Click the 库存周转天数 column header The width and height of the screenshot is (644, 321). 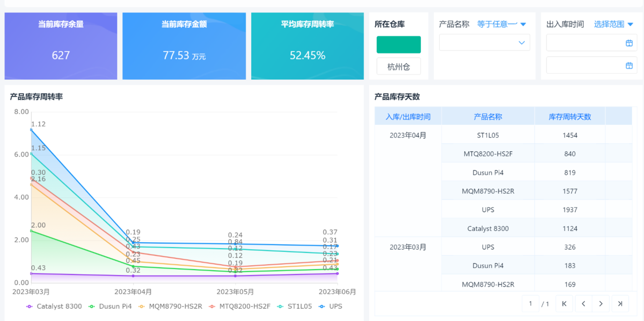[570, 116]
